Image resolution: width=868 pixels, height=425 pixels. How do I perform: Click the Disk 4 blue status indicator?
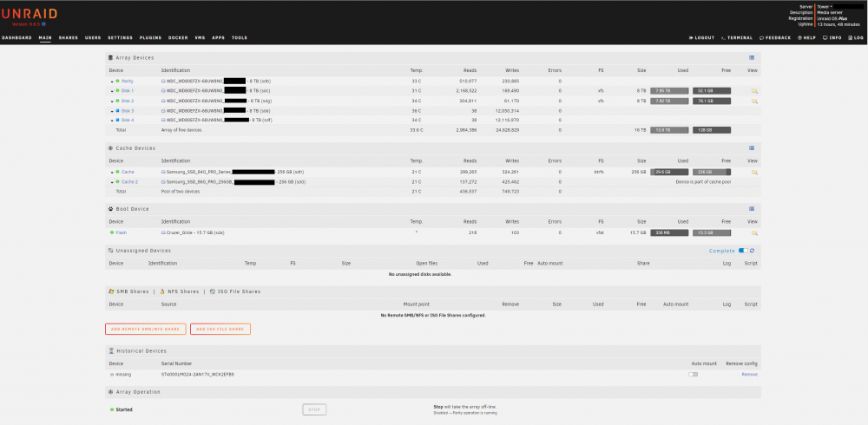tap(117, 120)
